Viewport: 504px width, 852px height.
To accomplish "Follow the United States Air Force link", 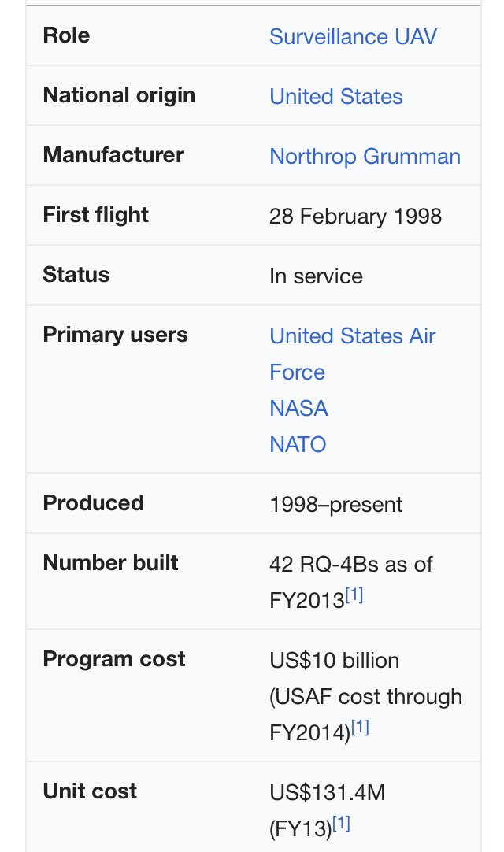I will coord(352,336).
